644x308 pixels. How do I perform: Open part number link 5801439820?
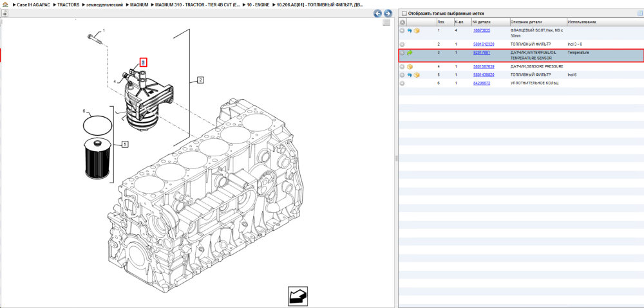click(484, 75)
